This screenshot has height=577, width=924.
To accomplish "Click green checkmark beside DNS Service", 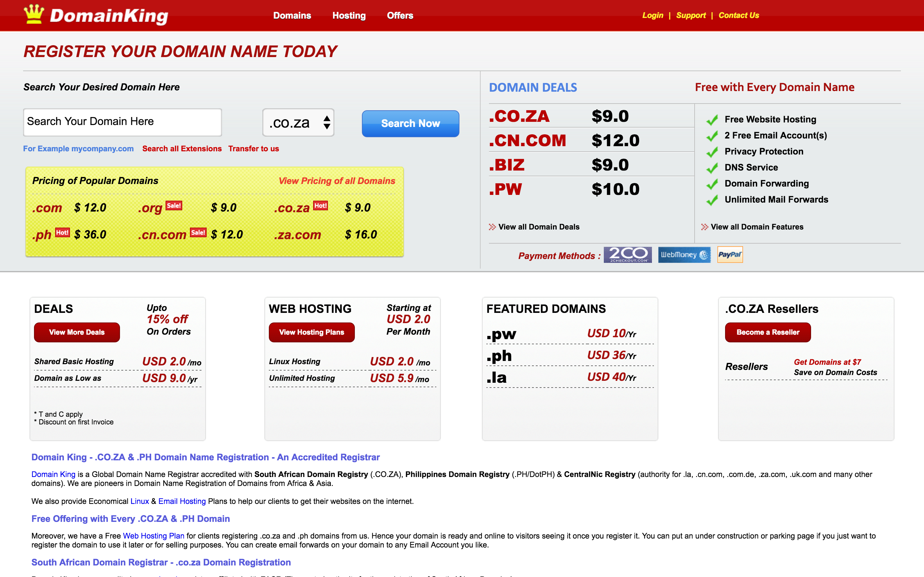I will (x=712, y=168).
